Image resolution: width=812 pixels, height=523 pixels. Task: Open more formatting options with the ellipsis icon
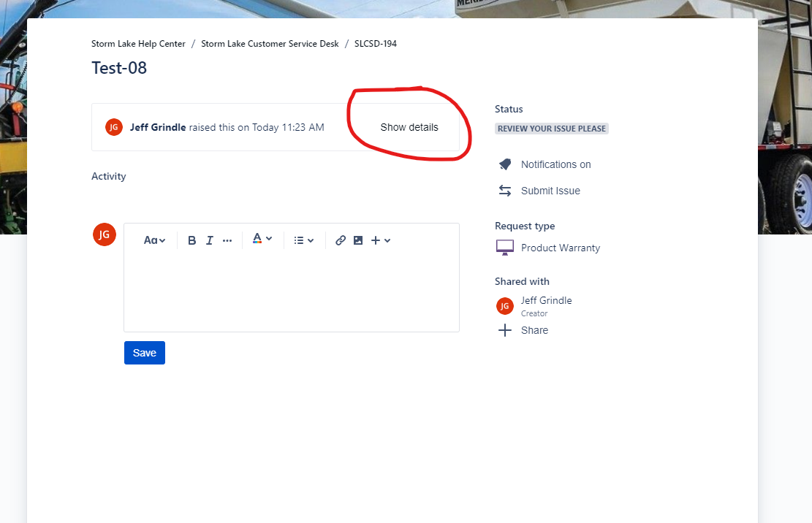[x=227, y=240]
